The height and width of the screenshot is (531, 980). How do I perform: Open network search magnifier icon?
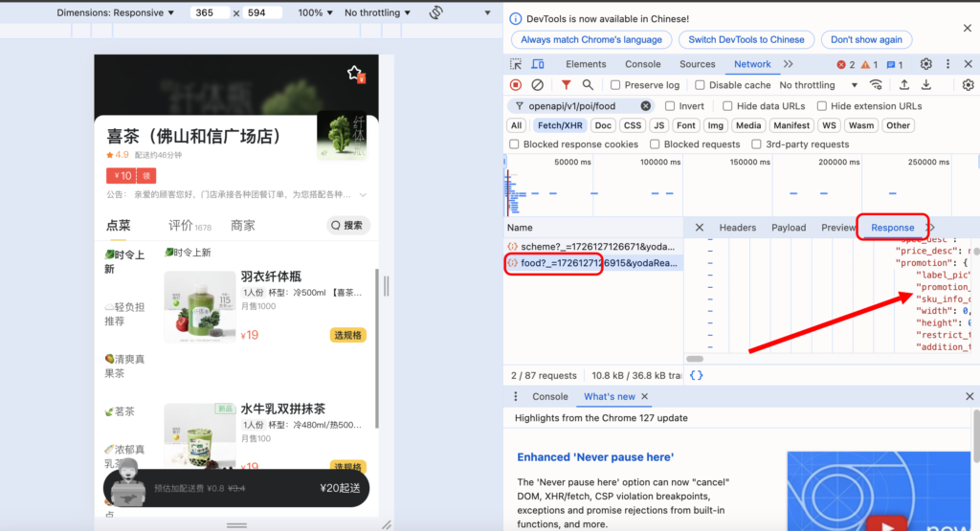[588, 85]
